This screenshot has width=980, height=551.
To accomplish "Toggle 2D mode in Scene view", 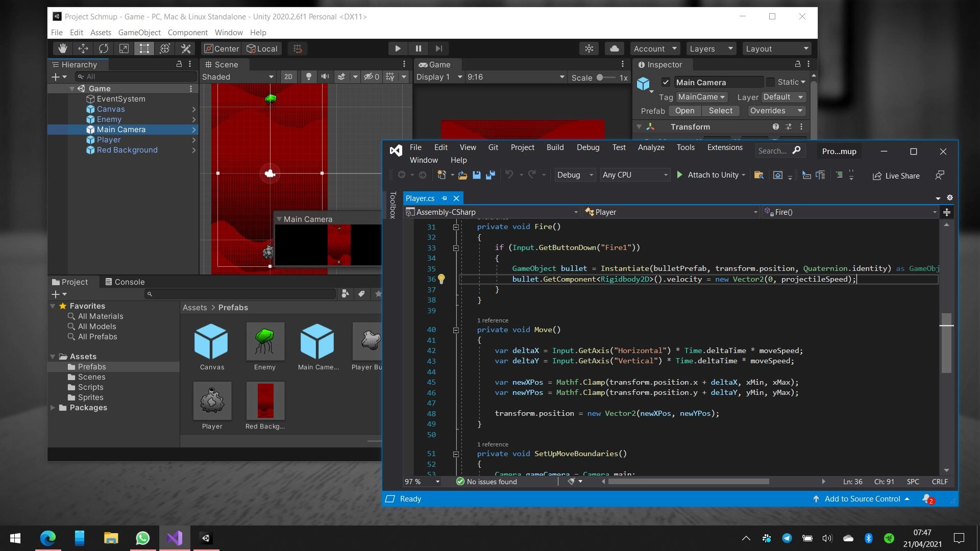I will pyautogui.click(x=288, y=77).
